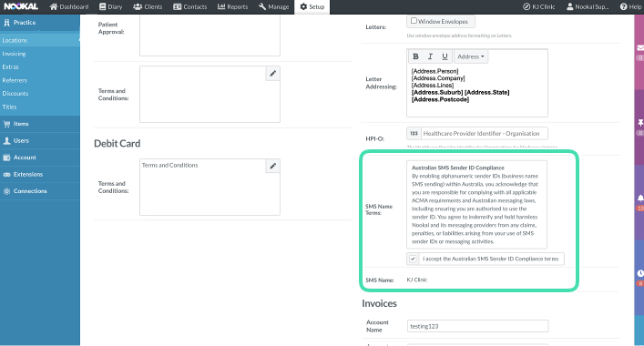Select Locations in the sidebar
Screen dimensions: 644x346
[40, 40]
